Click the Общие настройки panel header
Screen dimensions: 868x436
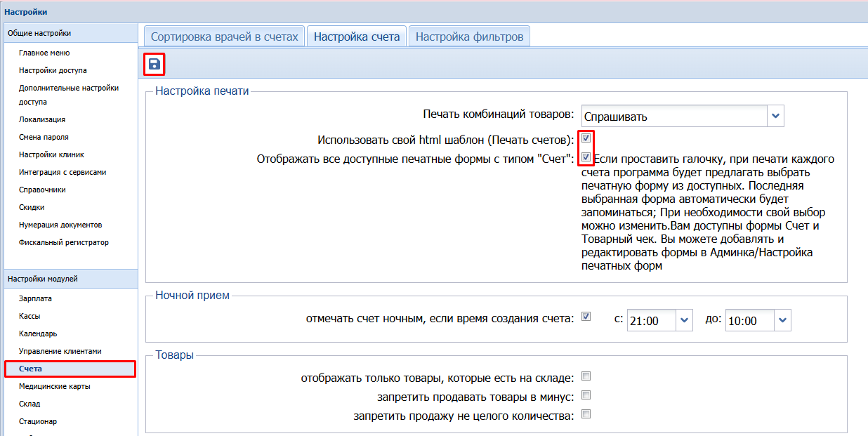pos(71,33)
